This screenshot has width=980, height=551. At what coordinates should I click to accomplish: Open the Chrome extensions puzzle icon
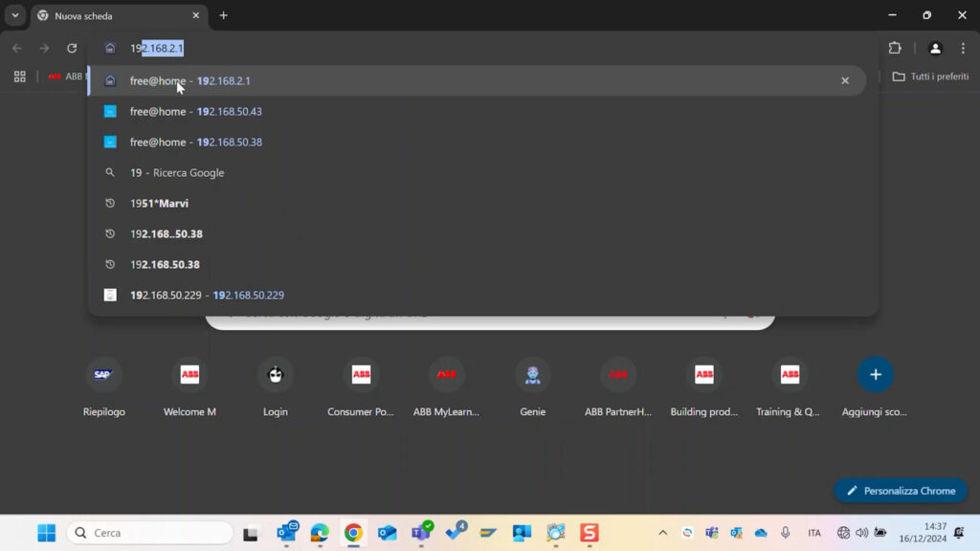[x=895, y=48]
